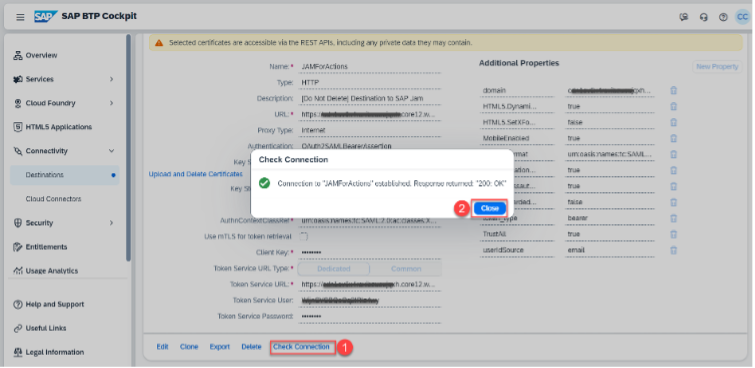This screenshot has height=368, width=755.
Task: Click the Useful Links chain icon
Action: [x=18, y=328]
